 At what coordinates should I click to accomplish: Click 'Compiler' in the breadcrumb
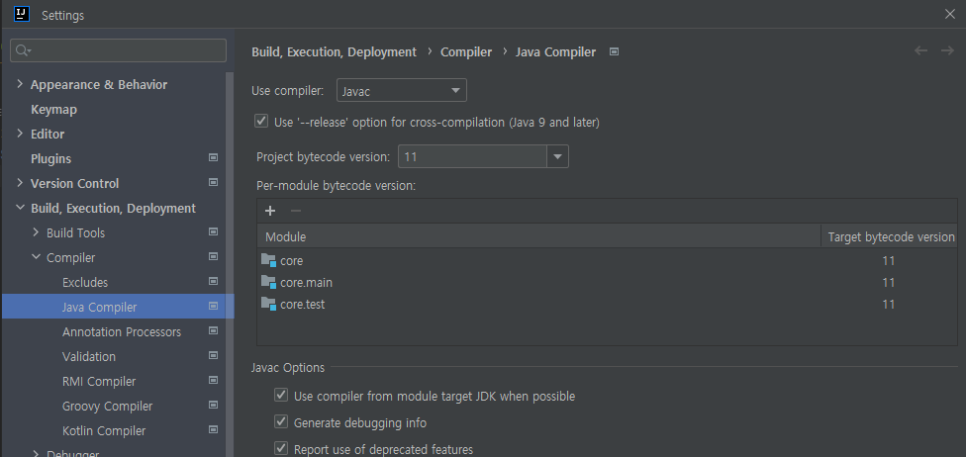point(466,52)
